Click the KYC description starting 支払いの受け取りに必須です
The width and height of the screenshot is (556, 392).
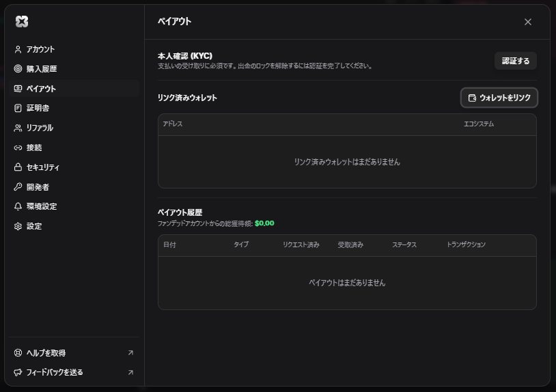(x=265, y=66)
